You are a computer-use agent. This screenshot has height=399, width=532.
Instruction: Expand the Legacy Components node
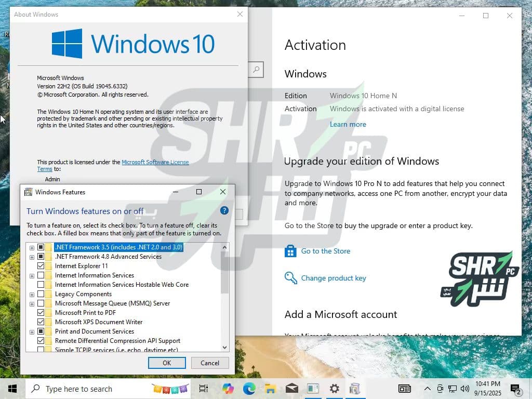(32, 295)
